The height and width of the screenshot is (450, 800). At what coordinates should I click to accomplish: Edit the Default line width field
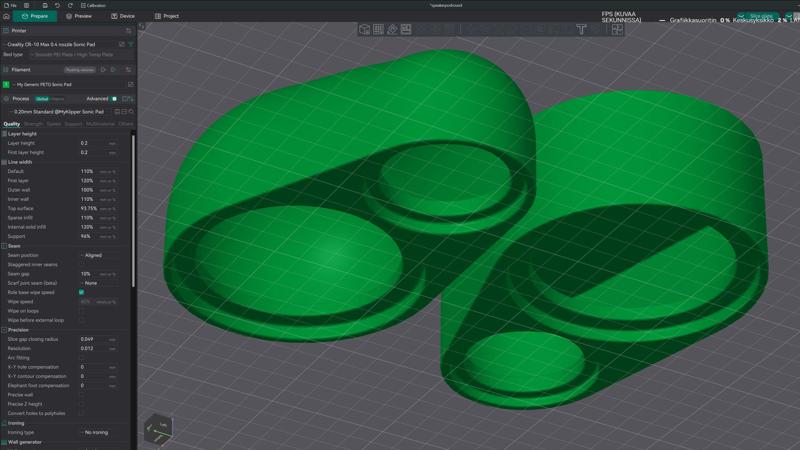pos(98,171)
